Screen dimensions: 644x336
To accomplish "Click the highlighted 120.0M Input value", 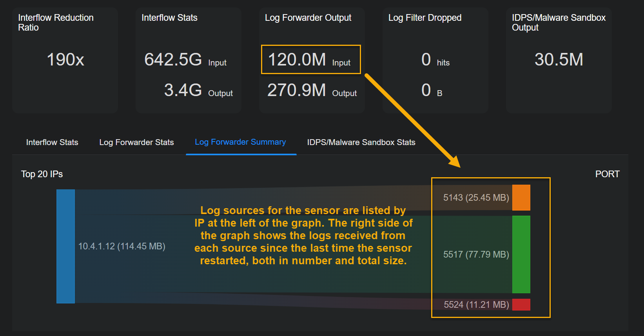I will click(297, 60).
